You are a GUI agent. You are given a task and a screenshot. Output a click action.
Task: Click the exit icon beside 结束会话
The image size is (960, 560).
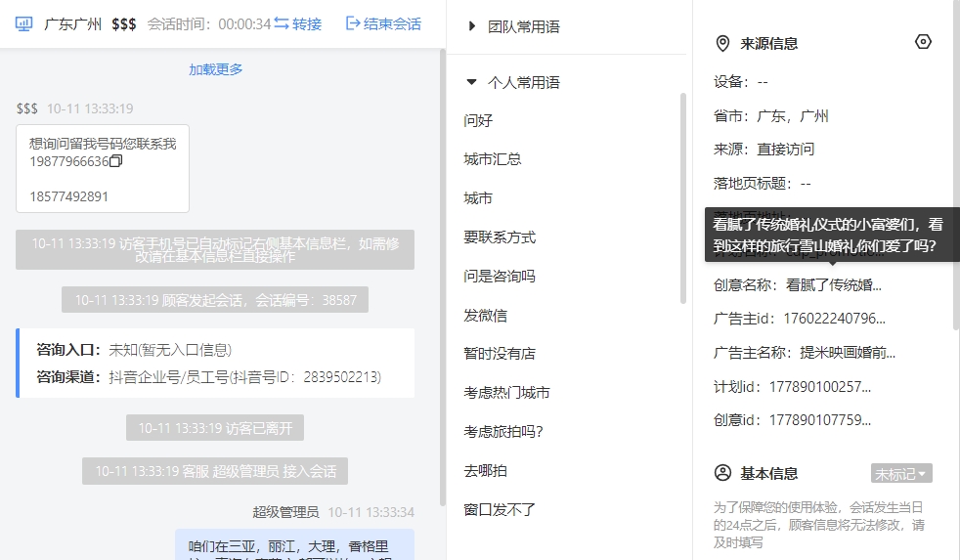coord(353,23)
